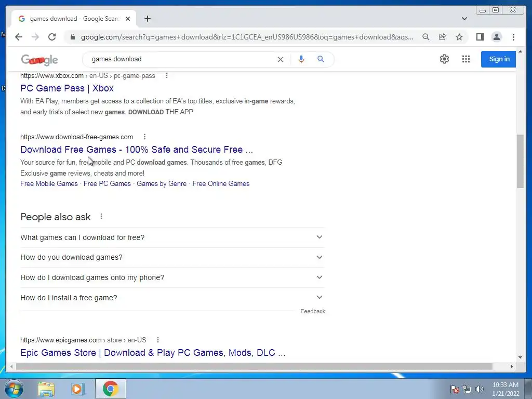Open the volume speaker tray icon

click(479, 389)
